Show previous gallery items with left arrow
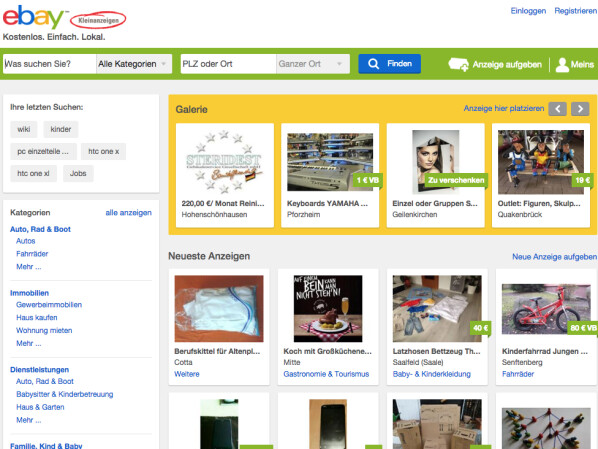 557,109
